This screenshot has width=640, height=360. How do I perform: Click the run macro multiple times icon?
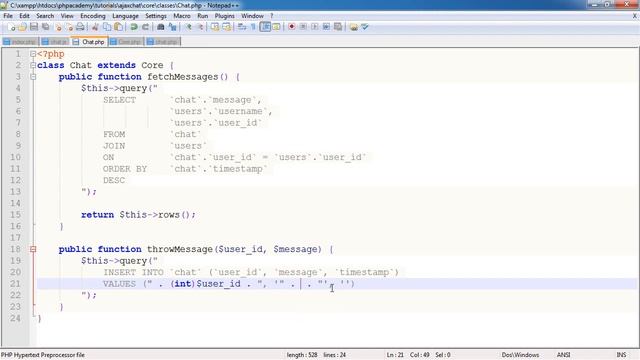(x=326, y=27)
